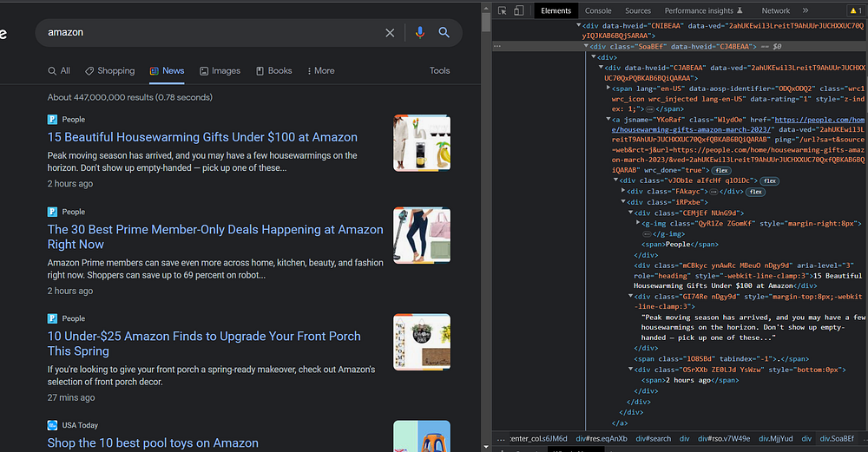The image size is (868, 452).
Task: Click page scrollbar up arrow
Action: 486,8
